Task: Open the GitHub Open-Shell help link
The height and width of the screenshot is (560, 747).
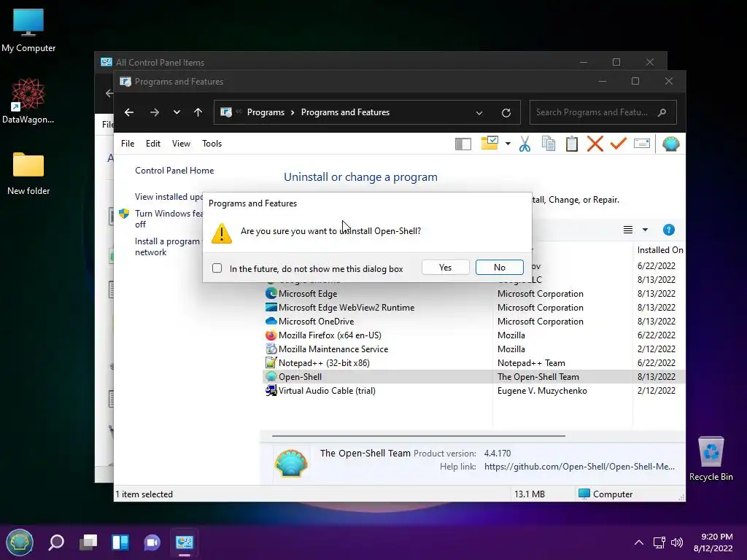Action: pos(579,467)
